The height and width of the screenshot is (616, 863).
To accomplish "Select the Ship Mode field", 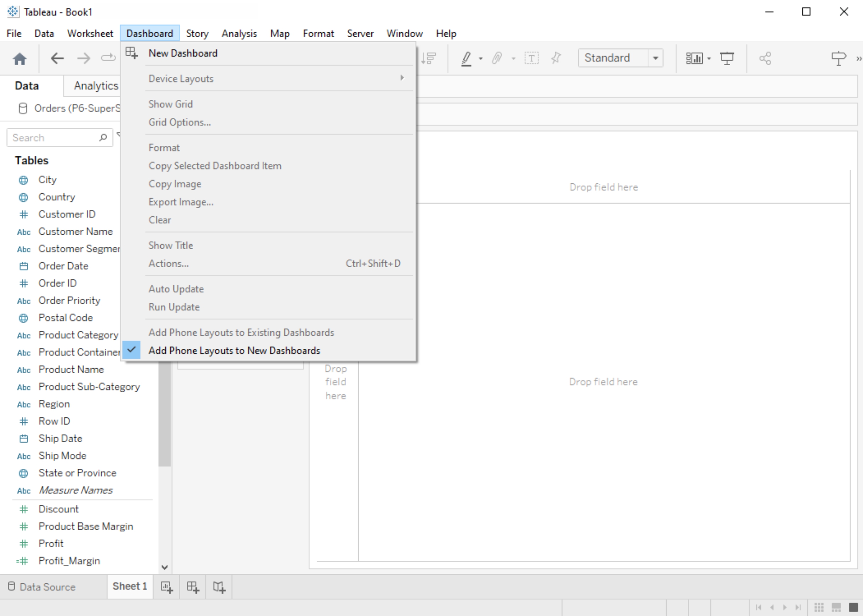I will (63, 456).
